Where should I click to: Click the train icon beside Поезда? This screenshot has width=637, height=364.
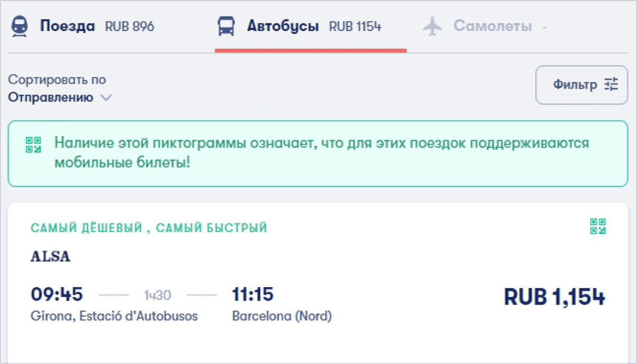click(20, 26)
